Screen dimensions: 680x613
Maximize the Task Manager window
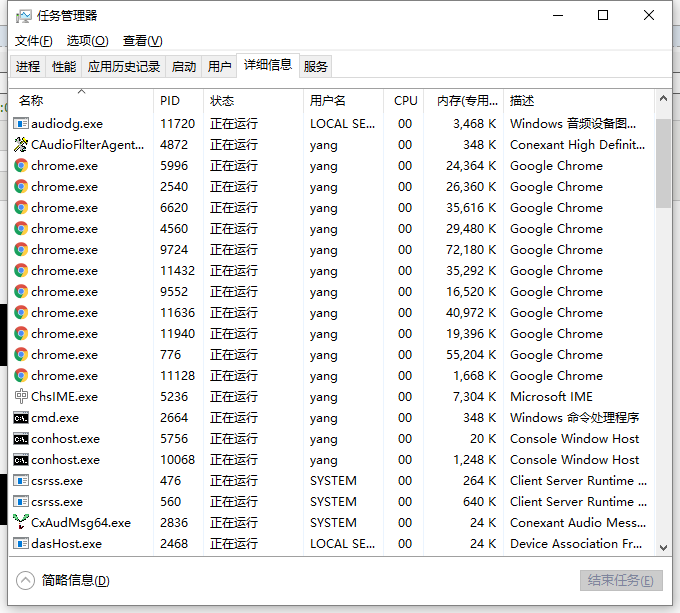pos(603,16)
